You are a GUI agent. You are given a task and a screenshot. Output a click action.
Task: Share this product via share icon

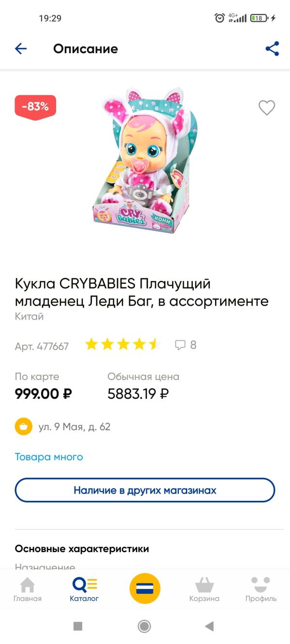273,49
